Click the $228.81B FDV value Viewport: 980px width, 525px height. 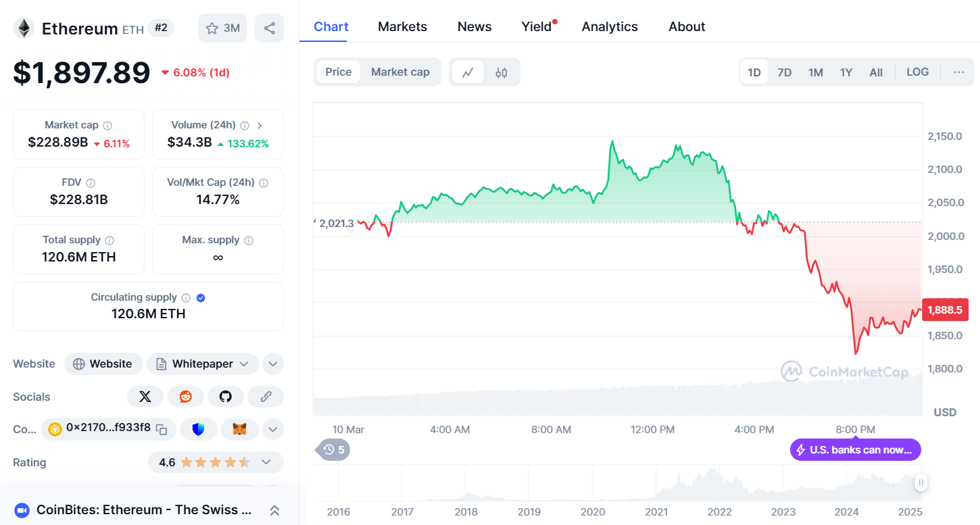tap(79, 200)
